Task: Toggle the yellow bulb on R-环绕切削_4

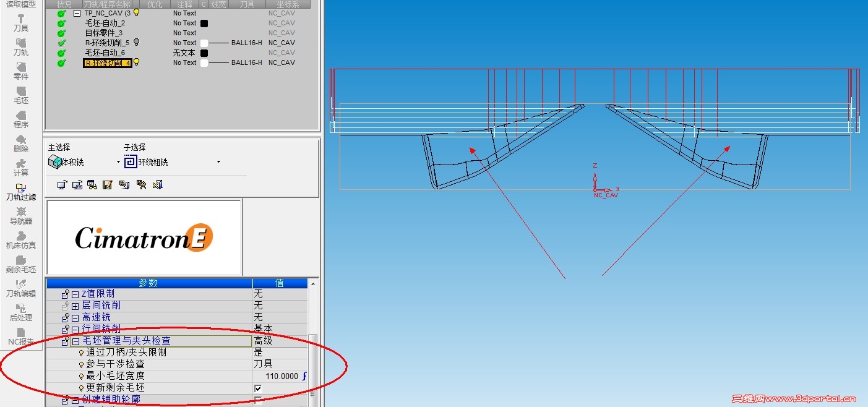Action: [137, 62]
